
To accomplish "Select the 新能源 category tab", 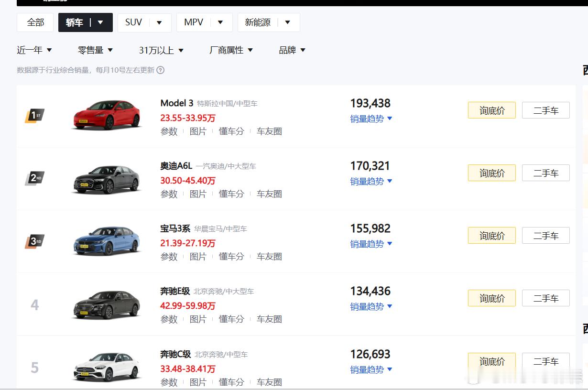I will pyautogui.click(x=258, y=22).
